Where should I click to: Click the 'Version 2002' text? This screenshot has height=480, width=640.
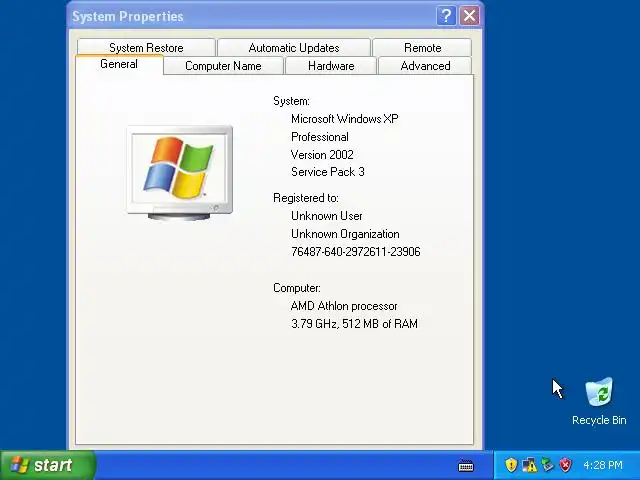tap(322, 154)
